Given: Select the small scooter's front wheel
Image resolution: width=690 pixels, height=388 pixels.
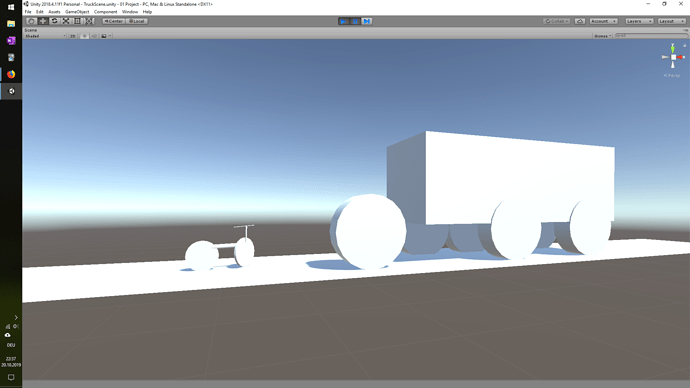Looking at the screenshot, I should (x=244, y=252).
